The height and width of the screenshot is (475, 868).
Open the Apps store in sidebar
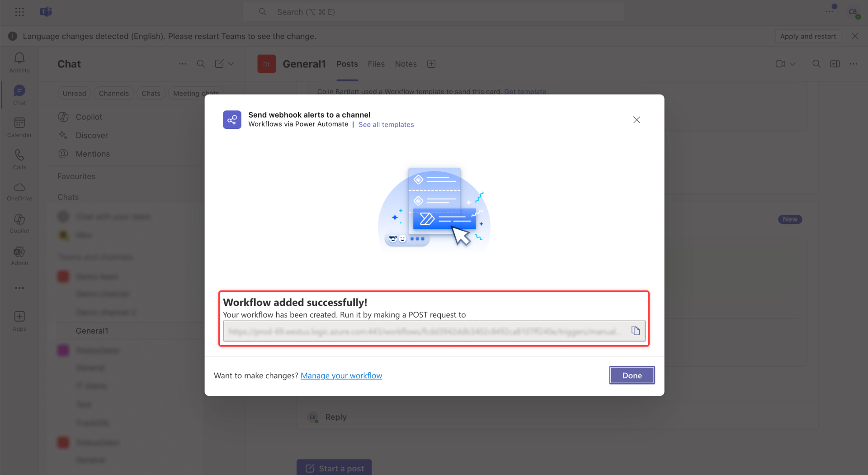(19, 322)
